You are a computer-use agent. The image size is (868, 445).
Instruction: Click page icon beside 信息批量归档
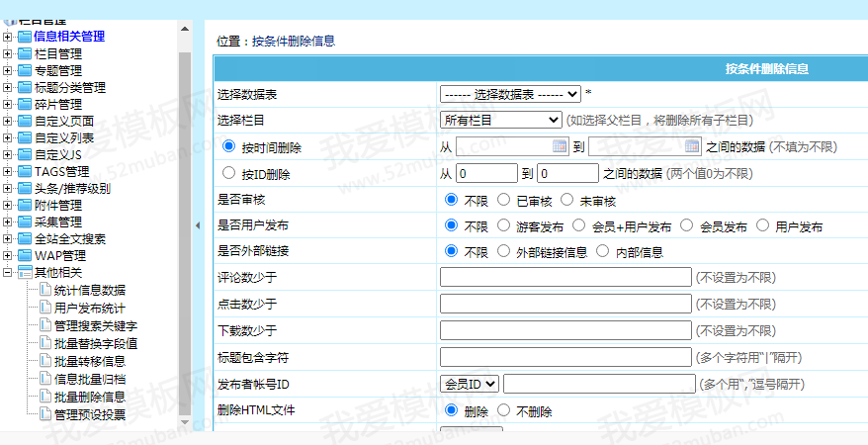click(45, 379)
